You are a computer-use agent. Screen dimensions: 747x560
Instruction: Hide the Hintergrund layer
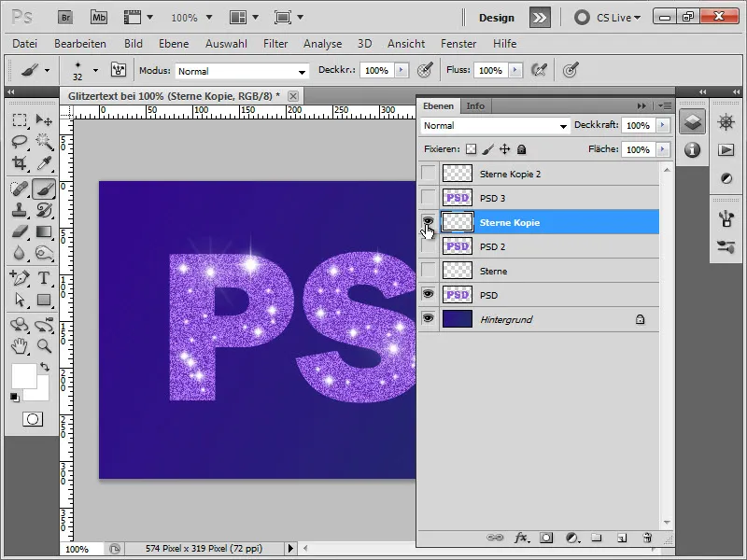(x=429, y=318)
